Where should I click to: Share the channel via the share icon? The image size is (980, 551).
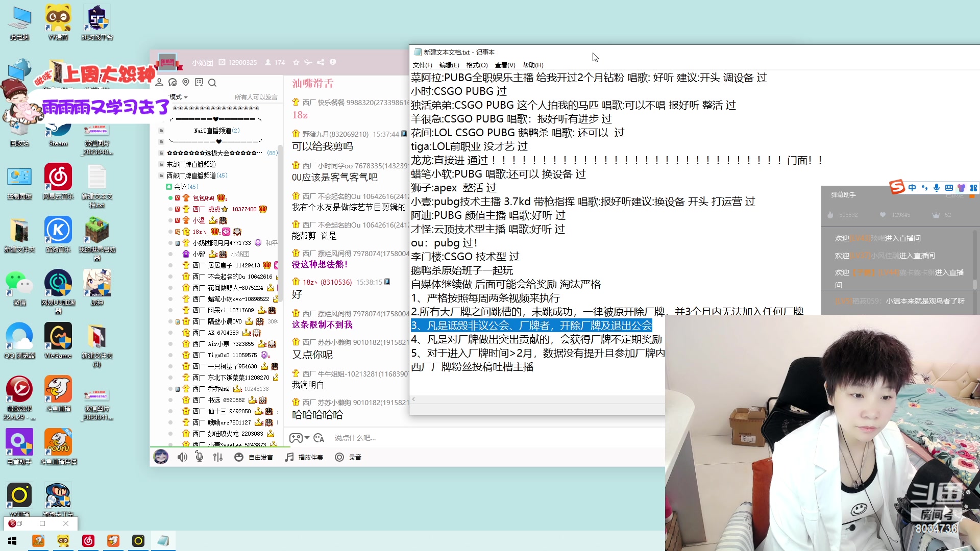321,62
